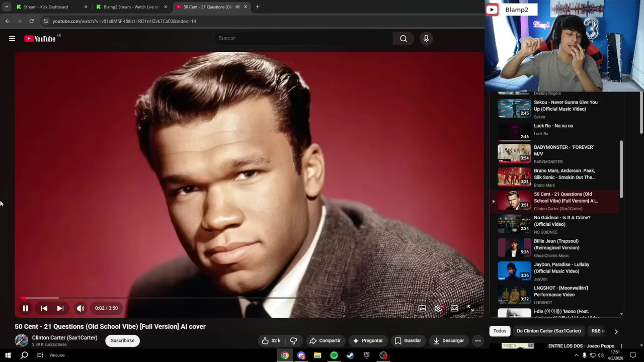Click the Descargar download button
Screen dimensions: 644x362
pyautogui.click(x=449, y=341)
